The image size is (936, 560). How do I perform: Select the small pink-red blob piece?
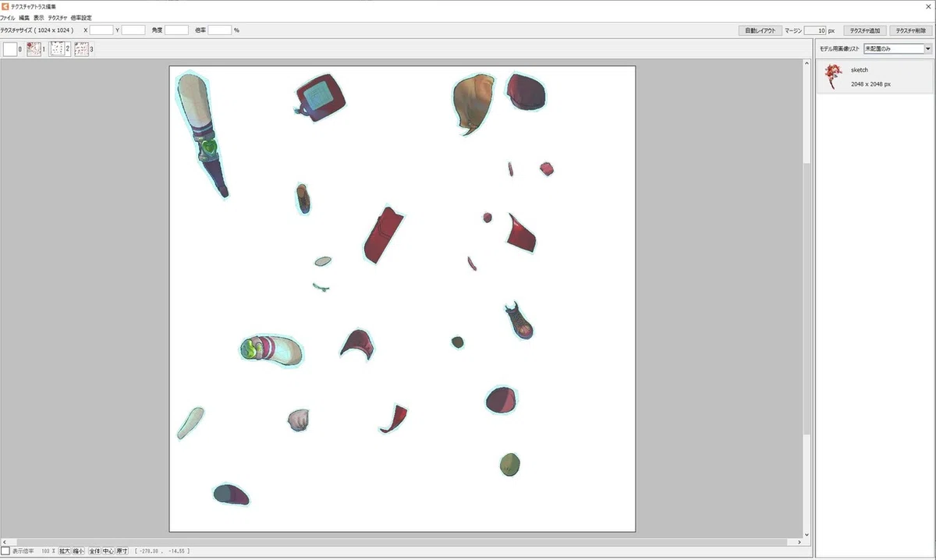point(547,168)
